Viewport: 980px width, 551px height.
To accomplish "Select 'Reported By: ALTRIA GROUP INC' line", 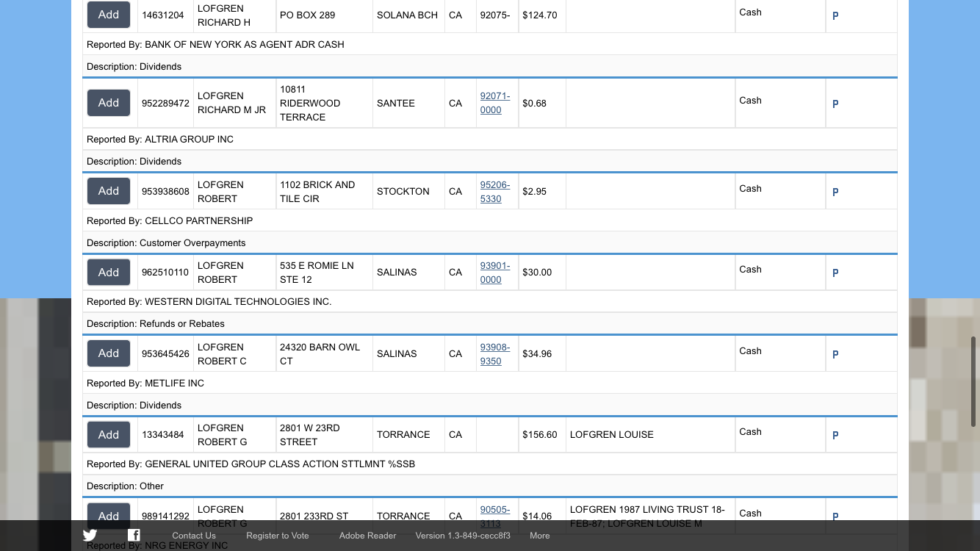I will tap(490, 139).
